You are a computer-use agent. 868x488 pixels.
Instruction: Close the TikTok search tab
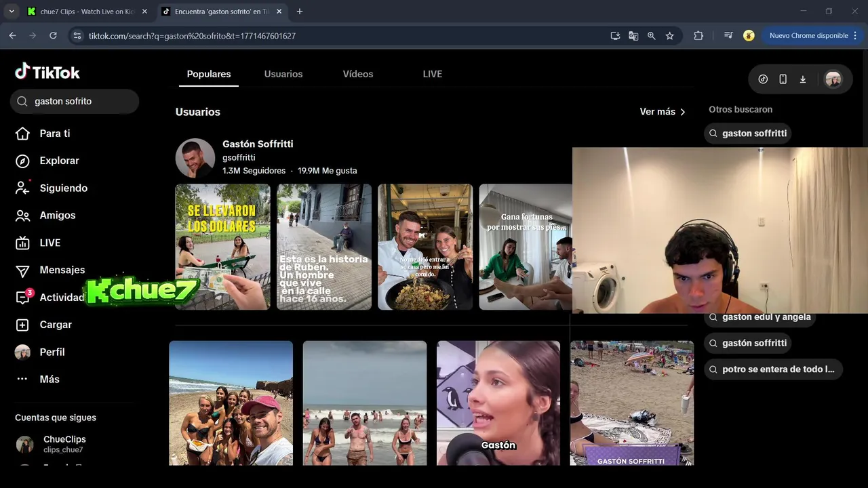279,12
